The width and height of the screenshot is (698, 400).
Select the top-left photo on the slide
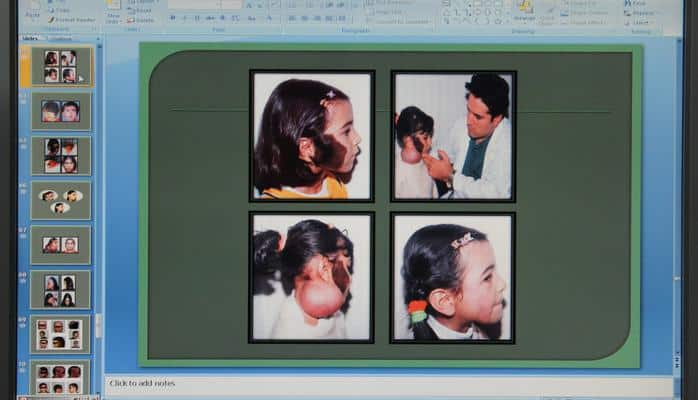coord(312,135)
